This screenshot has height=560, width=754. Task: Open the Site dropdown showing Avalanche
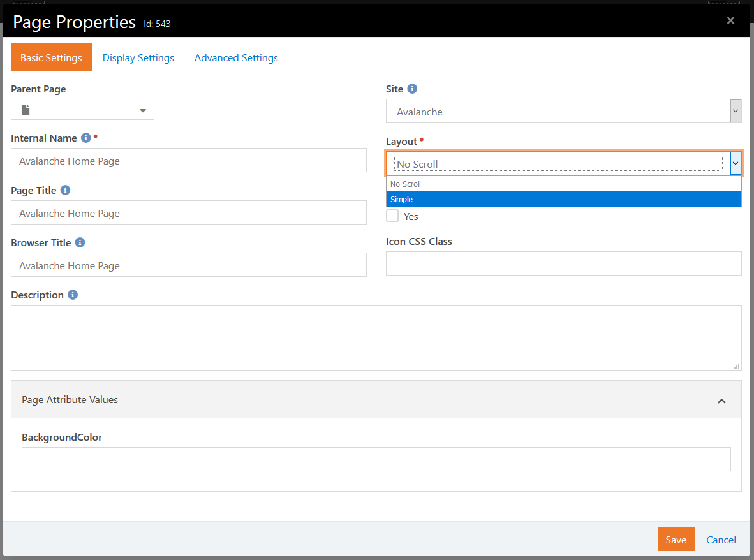[563, 111]
